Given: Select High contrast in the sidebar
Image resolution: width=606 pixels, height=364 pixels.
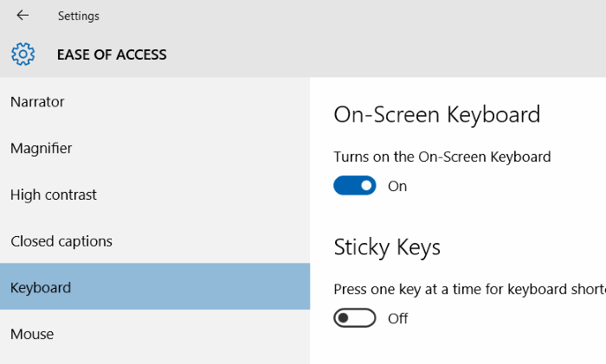Looking at the screenshot, I should point(54,195).
